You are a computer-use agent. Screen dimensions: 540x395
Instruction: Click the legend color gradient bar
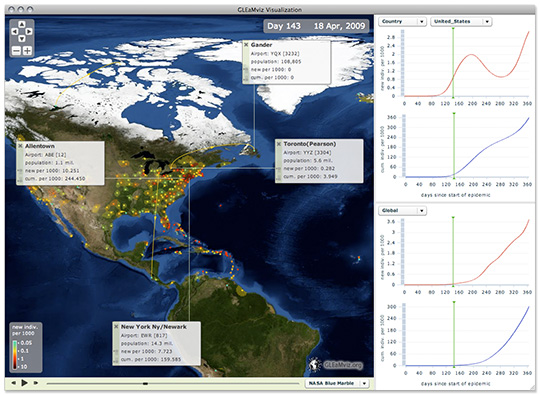pos(15,355)
